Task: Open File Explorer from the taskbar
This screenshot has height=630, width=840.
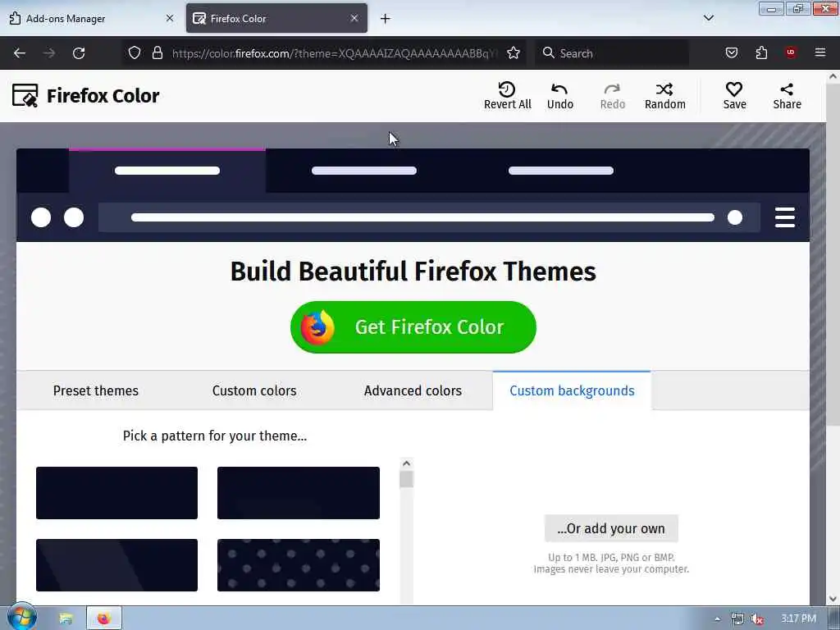Action: coord(66,619)
